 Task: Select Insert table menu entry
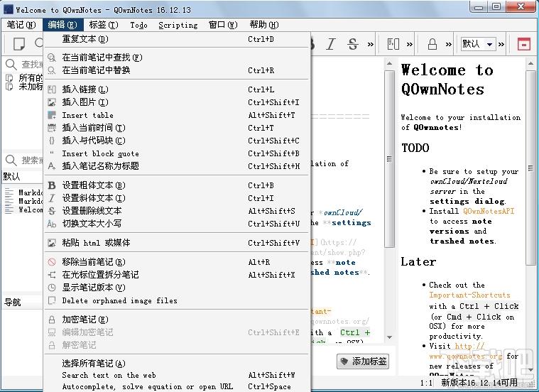[177, 115]
